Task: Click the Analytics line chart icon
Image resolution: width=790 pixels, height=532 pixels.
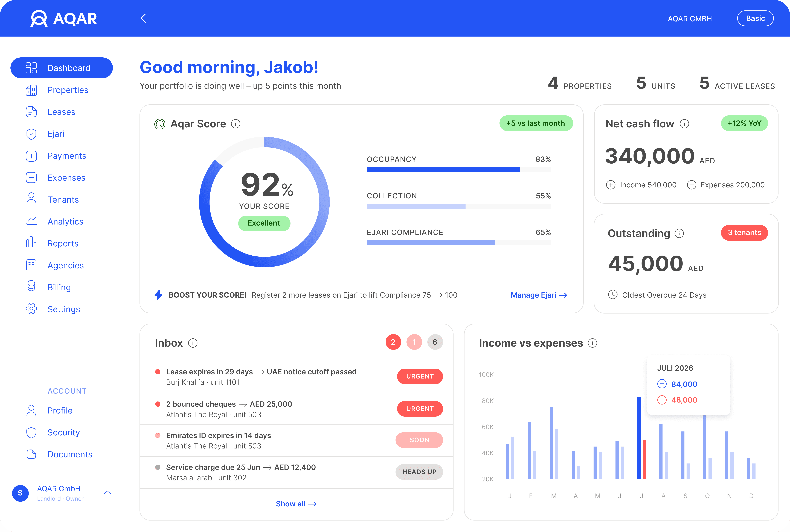Action: pyautogui.click(x=31, y=220)
